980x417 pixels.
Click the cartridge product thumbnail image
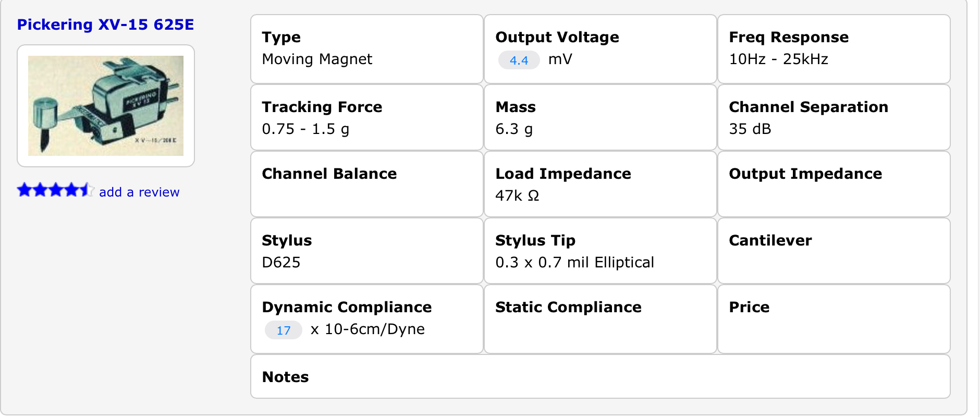106,106
